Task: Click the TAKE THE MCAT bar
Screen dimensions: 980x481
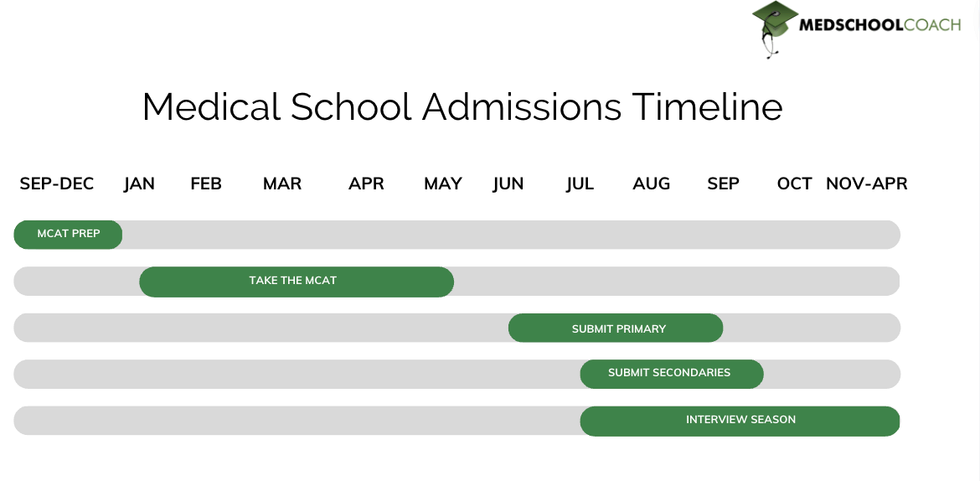Action: point(296,282)
